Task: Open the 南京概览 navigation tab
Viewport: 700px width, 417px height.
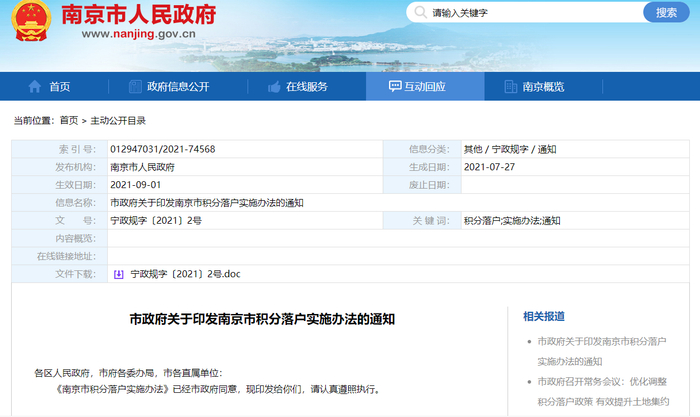Action: (x=543, y=87)
